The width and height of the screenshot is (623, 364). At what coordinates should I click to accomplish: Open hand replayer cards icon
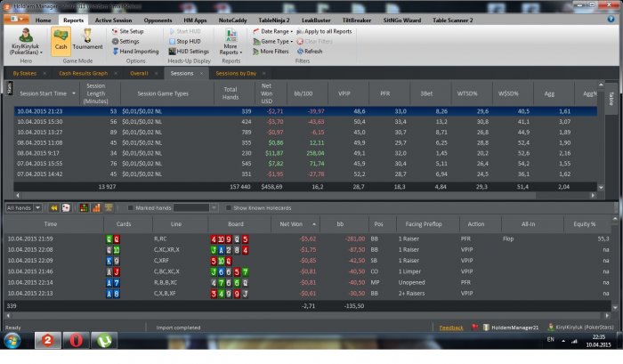pyautogui.click(x=66, y=208)
